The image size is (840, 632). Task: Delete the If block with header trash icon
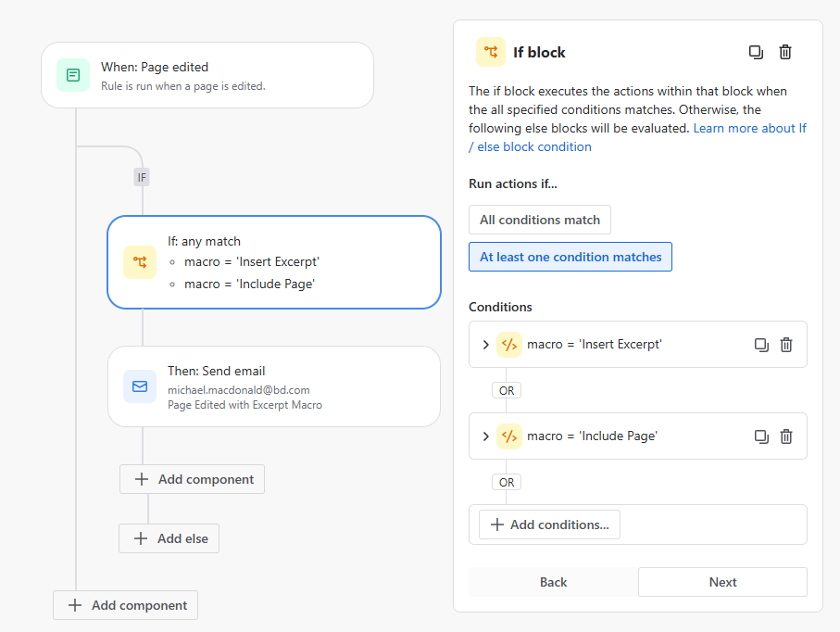[785, 52]
